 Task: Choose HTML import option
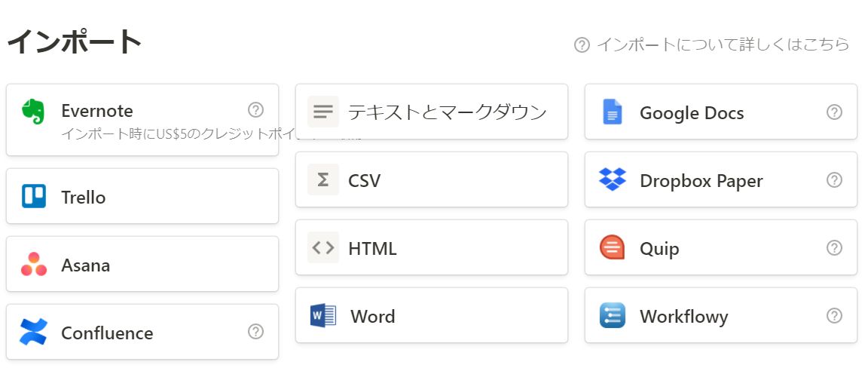pyautogui.click(x=432, y=247)
